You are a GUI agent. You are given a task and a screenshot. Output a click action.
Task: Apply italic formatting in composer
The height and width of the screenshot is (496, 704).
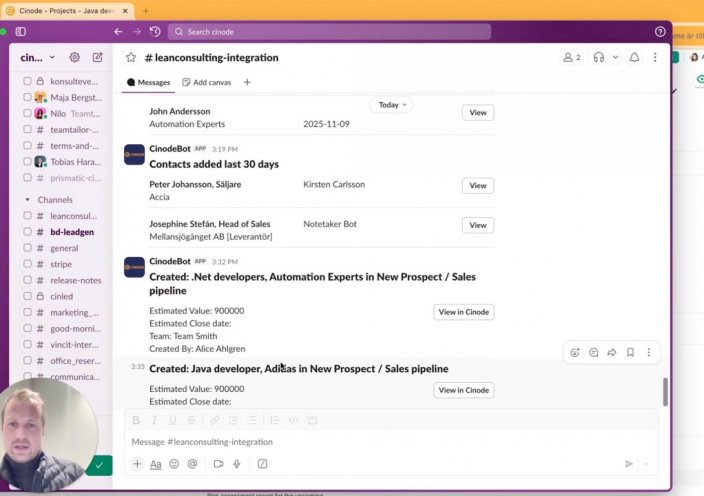154,420
